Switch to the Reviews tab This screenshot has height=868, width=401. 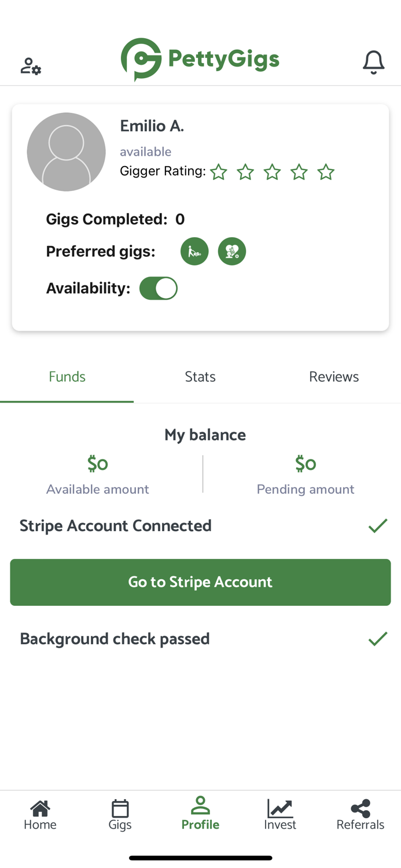(334, 377)
